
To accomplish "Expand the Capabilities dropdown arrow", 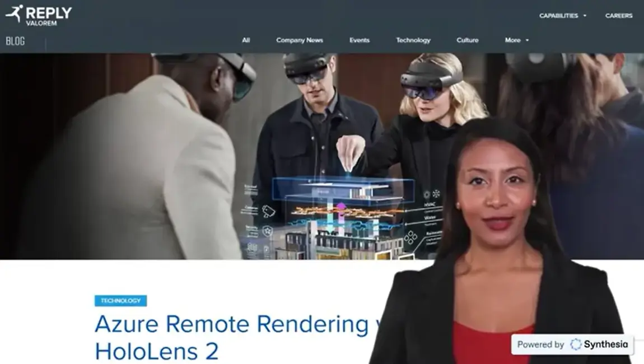I will [585, 16].
